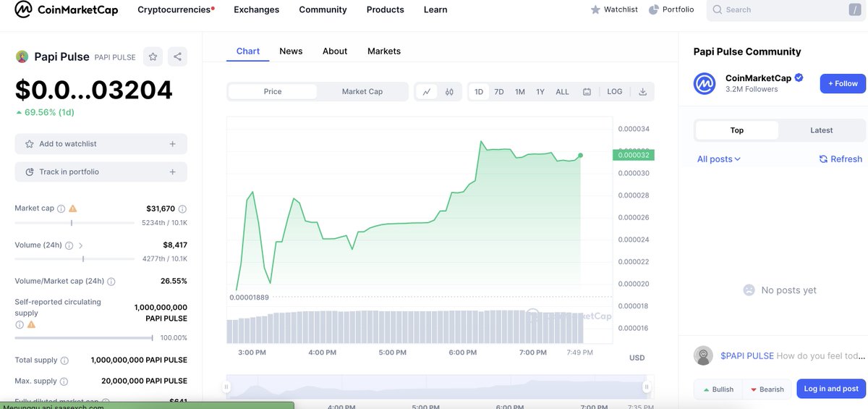Switch to candlestick chart icon

(x=449, y=92)
